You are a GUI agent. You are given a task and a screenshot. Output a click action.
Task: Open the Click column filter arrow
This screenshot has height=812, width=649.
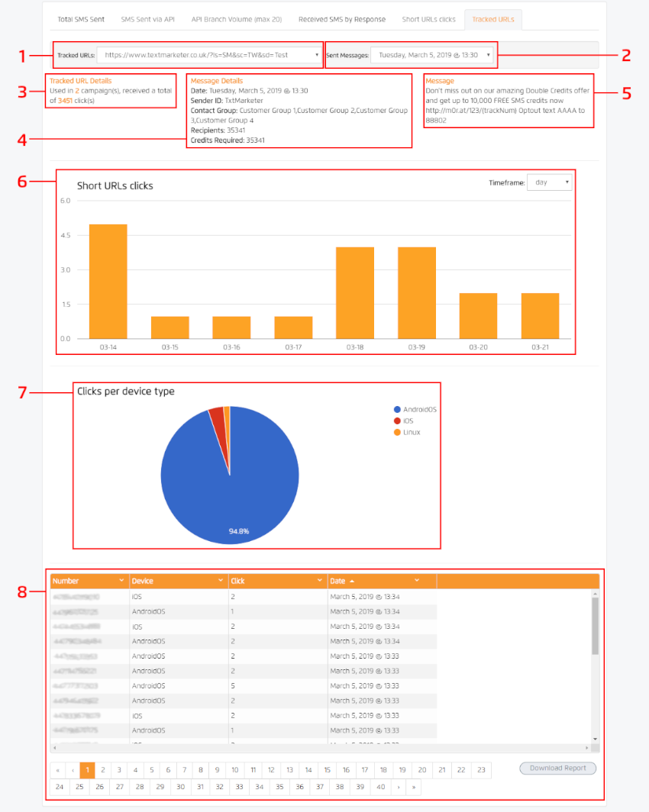(320, 581)
